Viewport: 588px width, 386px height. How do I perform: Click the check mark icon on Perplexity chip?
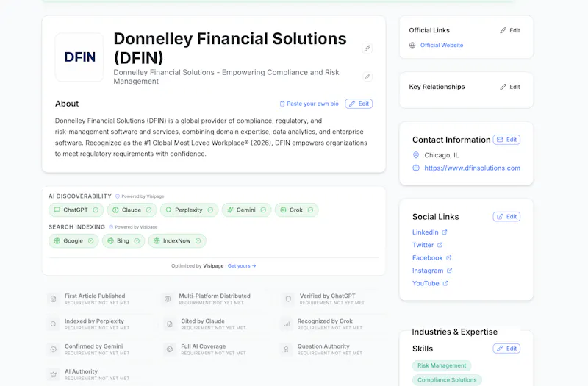pos(210,210)
